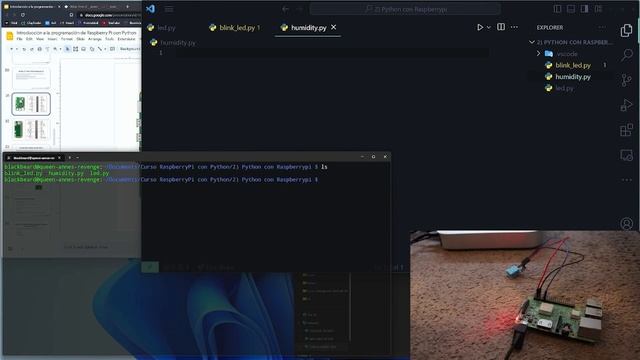Show the Explorer view in activity bar
This screenshot has width=640, height=360.
(x=627, y=30)
